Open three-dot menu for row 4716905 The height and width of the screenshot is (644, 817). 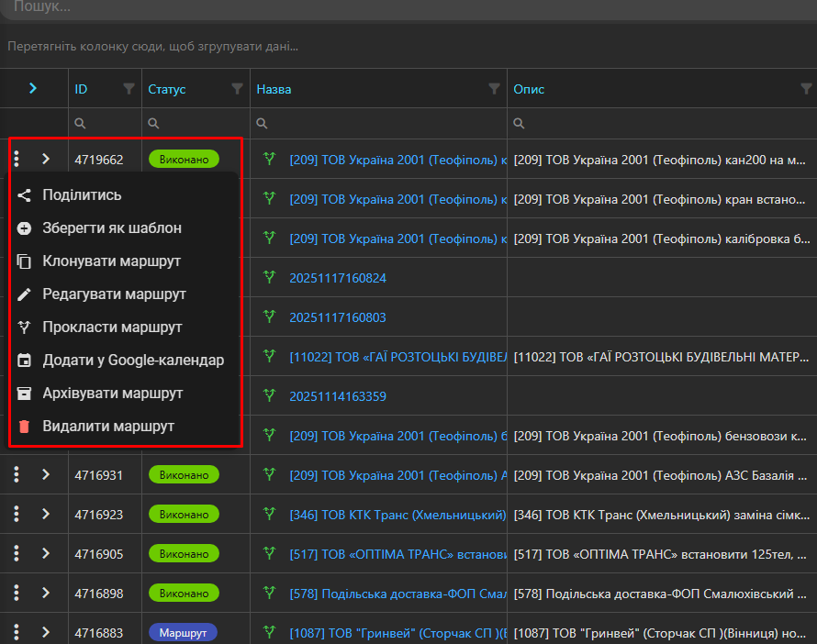pyautogui.click(x=17, y=553)
